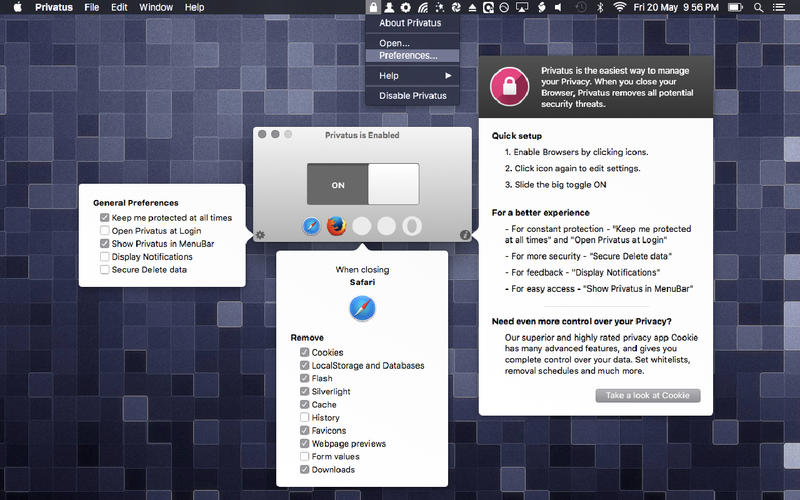Screen dimensions: 800x500
Task: Toggle 'LocalStorage and Databases' checkbox
Action: coord(305,365)
